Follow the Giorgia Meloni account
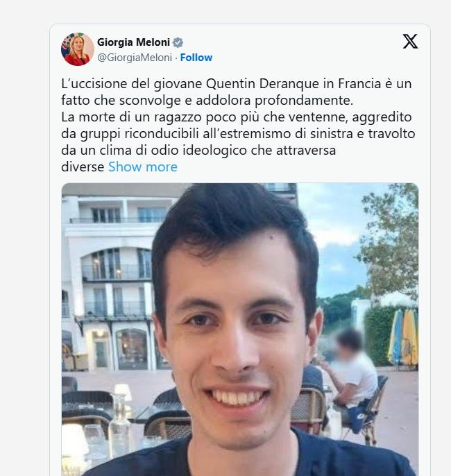This screenshot has height=476, width=451. coord(196,58)
